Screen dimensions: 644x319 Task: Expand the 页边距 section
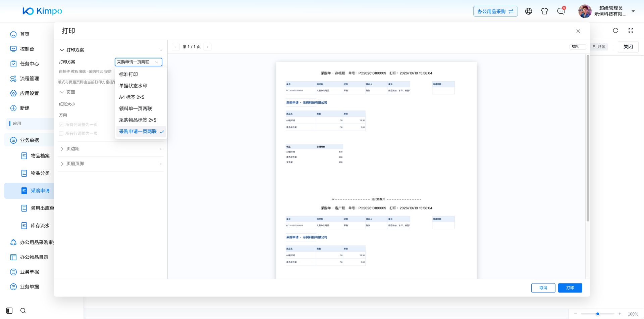pos(62,149)
